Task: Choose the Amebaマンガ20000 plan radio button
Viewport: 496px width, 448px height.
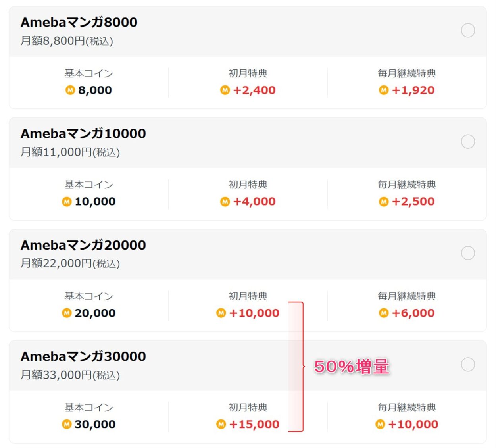Action: click(x=468, y=253)
